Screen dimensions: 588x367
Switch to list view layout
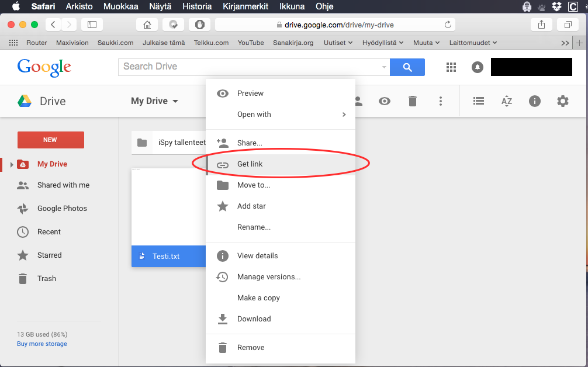[479, 101]
